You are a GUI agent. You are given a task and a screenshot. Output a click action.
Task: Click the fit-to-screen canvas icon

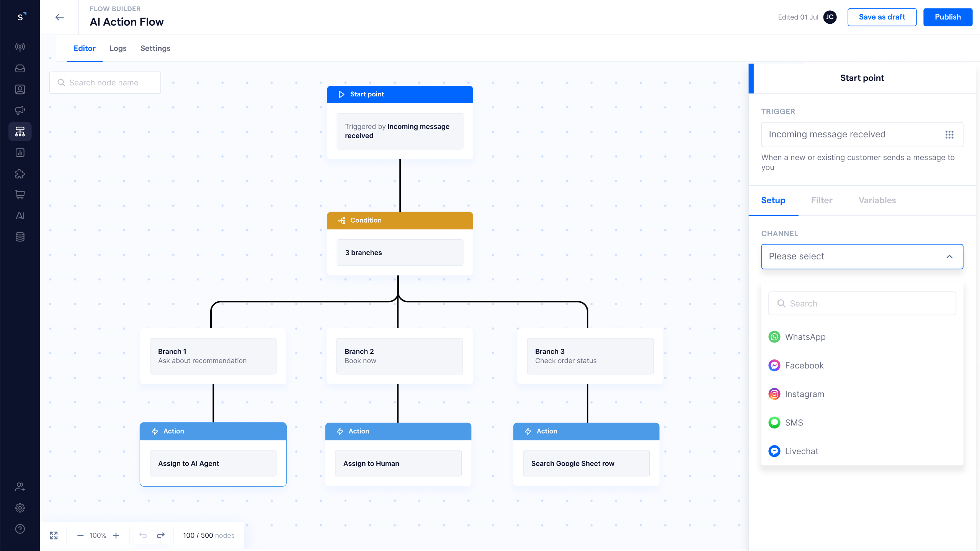(x=54, y=535)
